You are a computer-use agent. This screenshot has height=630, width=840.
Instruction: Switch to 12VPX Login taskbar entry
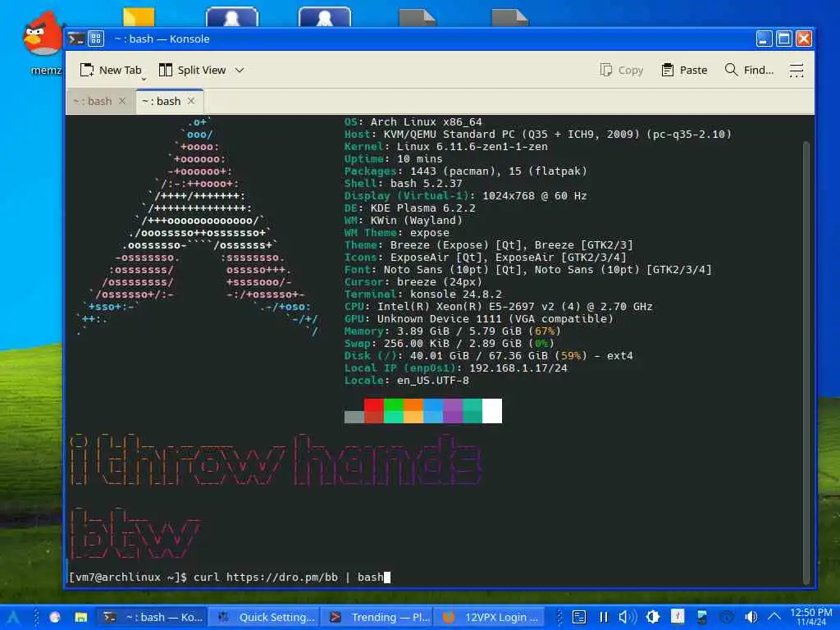click(489, 617)
